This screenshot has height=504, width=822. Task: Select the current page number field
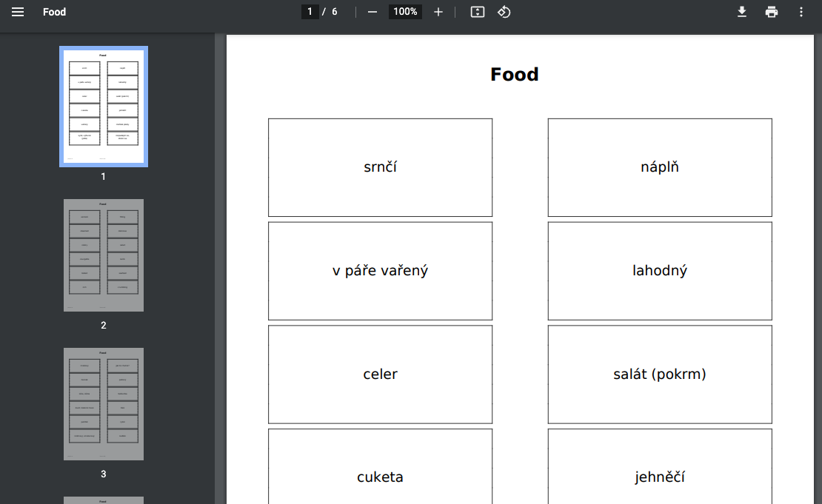point(310,12)
